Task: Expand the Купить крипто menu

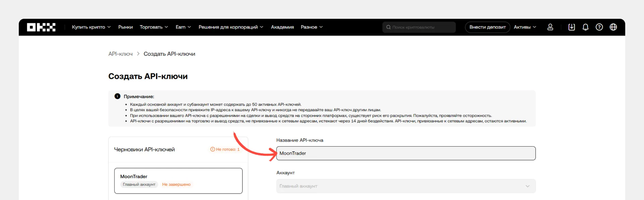Action: [x=91, y=27]
